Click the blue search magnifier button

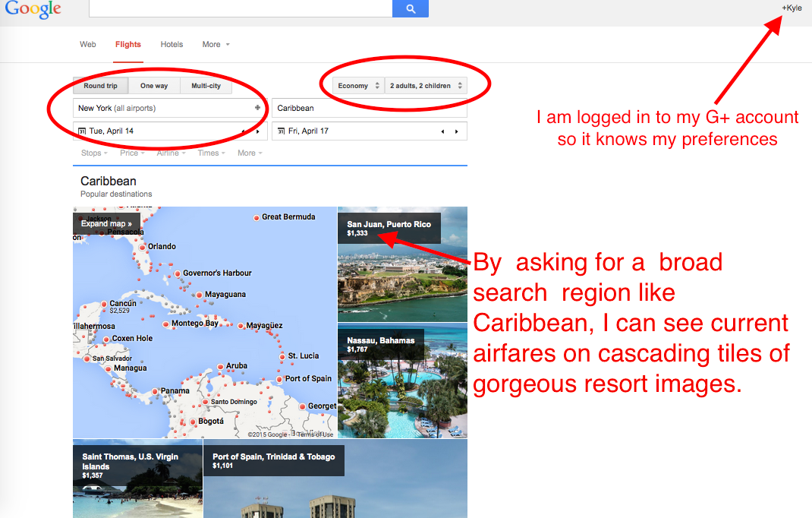click(x=410, y=8)
